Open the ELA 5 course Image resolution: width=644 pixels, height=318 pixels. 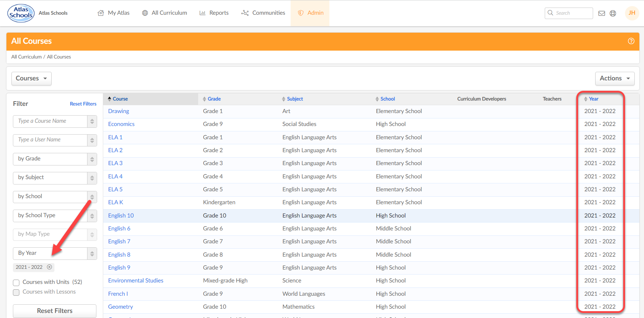(x=115, y=190)
